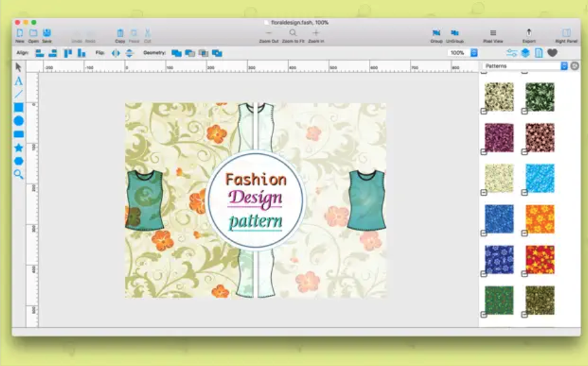Screen dimensions: 588x366
Task: Toggle Pixel View mode
Action: click(493, 33)
